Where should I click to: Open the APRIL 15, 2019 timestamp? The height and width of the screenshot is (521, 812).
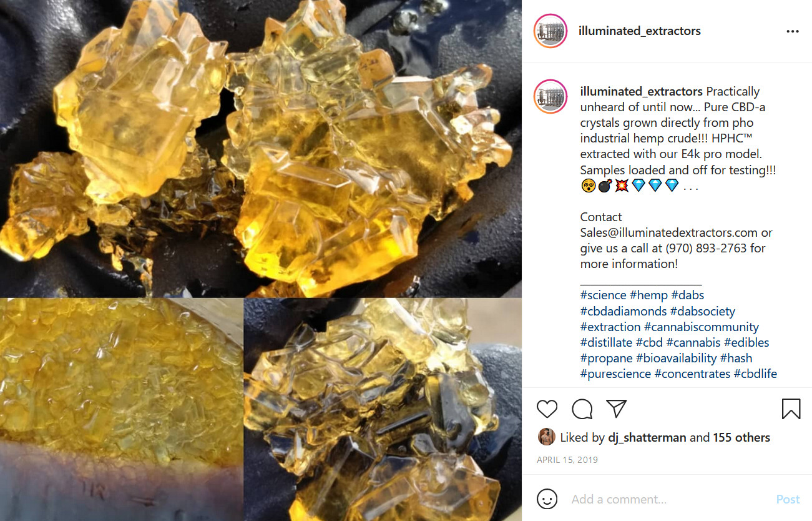[x=567, y=460]
